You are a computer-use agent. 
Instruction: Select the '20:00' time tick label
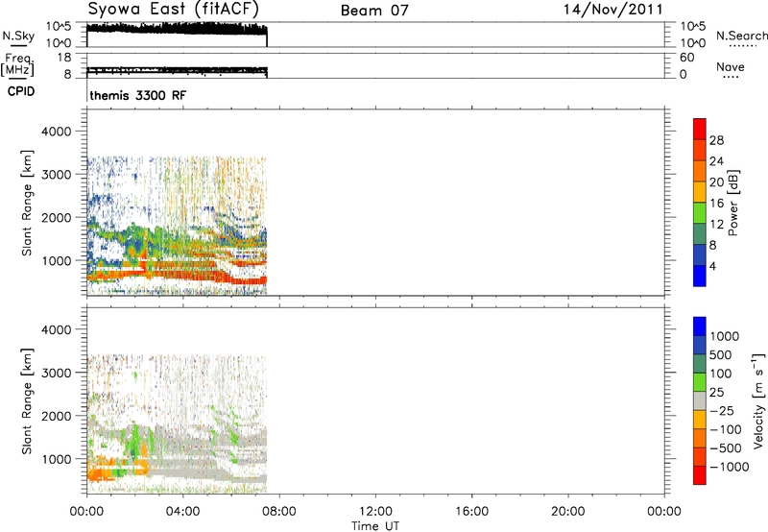coord(568,512)
